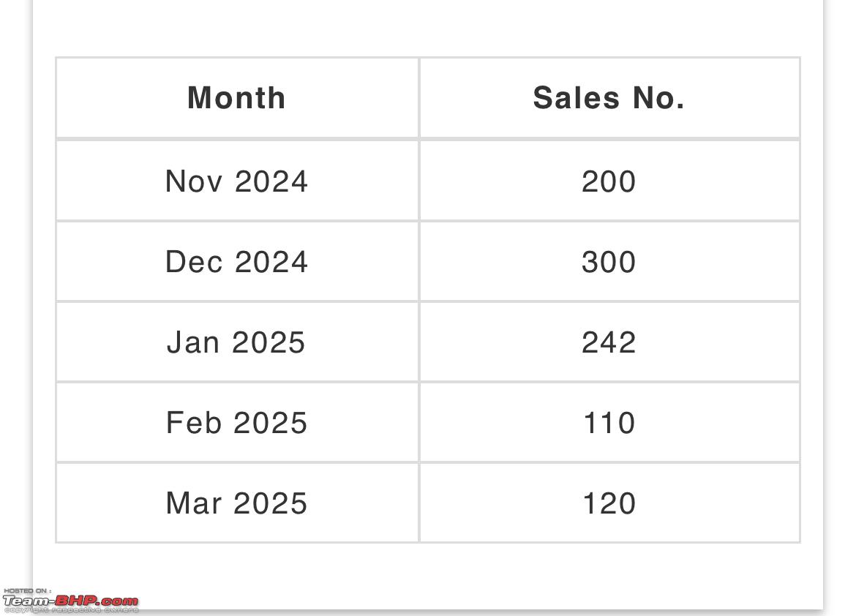The height and width of the screenshot is (616, 856).
Task: Click the word Sales in header
Action: click(577, 98)
